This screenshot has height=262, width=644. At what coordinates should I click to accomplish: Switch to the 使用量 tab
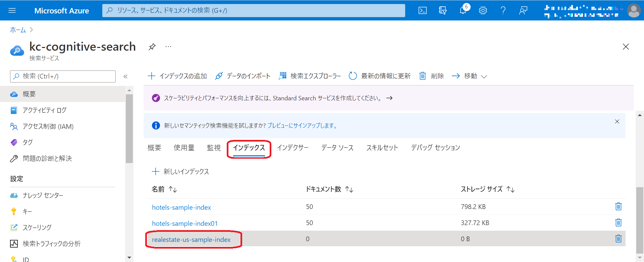tap(184, 148)
